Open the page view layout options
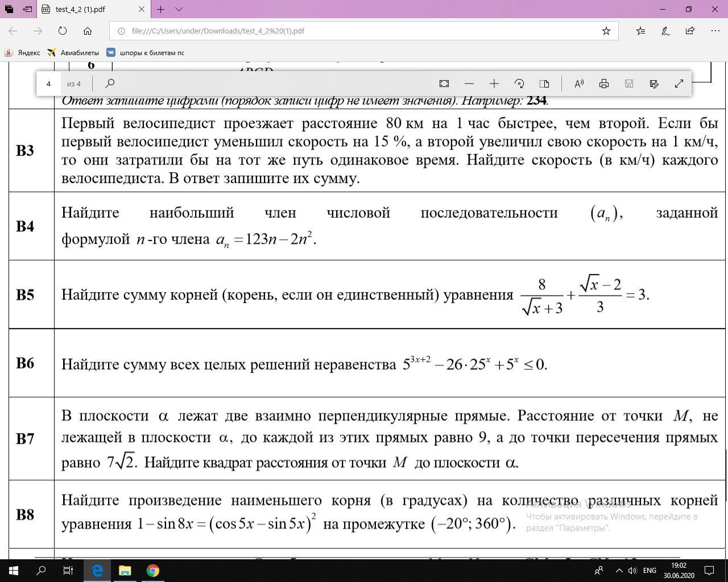The height and width of the screenshot is (582, 728). (544, 84)
